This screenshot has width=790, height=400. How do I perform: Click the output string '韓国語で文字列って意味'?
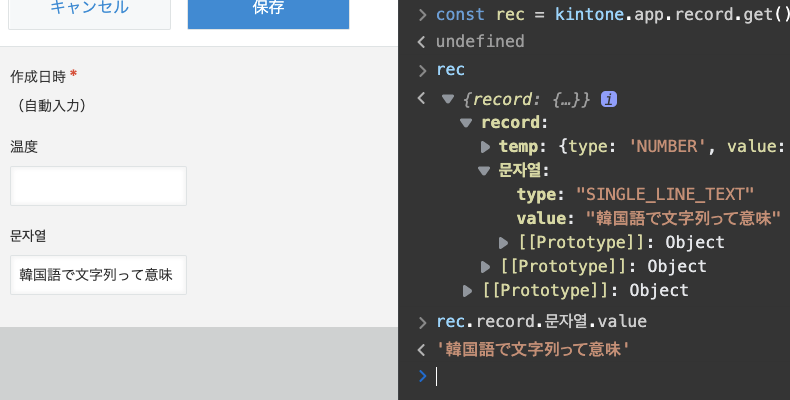click(x=533, y=349)
